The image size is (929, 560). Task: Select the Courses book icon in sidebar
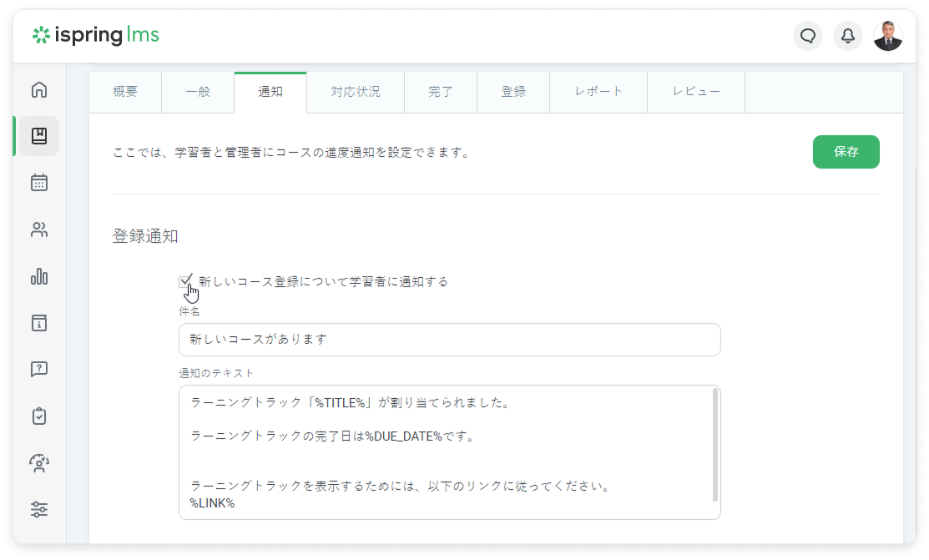pos(39,136)
